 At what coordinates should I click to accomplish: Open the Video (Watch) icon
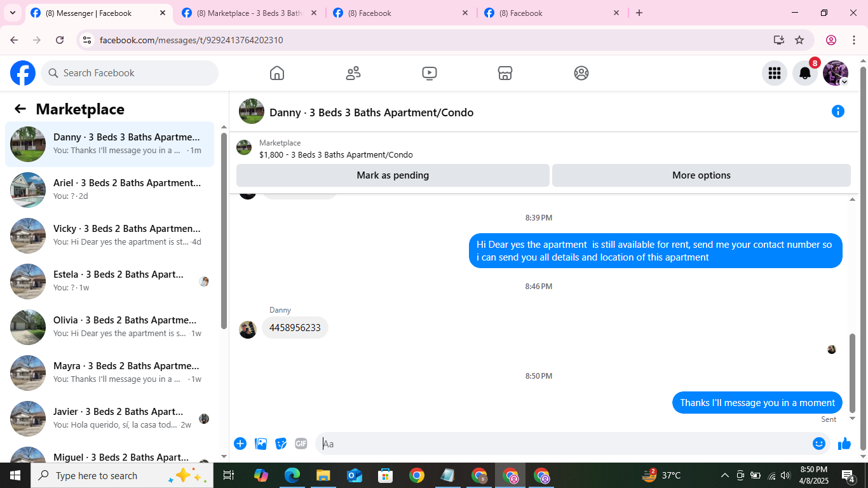tap(430, 73)
